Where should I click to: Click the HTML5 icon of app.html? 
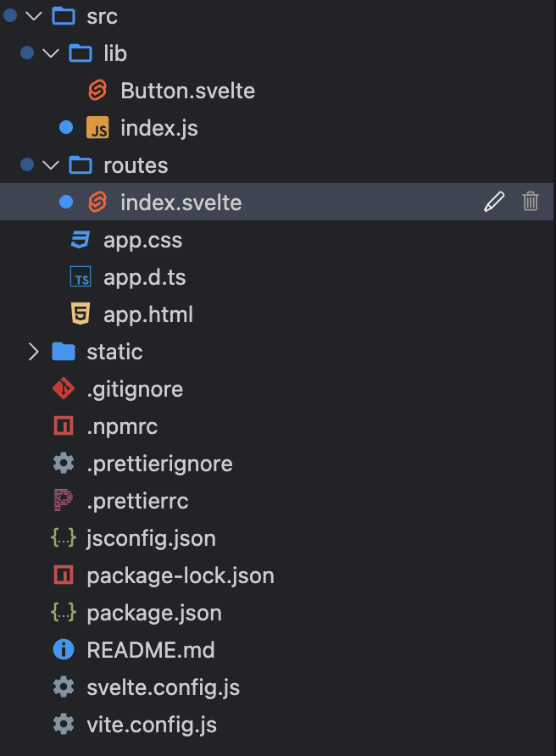(x=81, y=314)
